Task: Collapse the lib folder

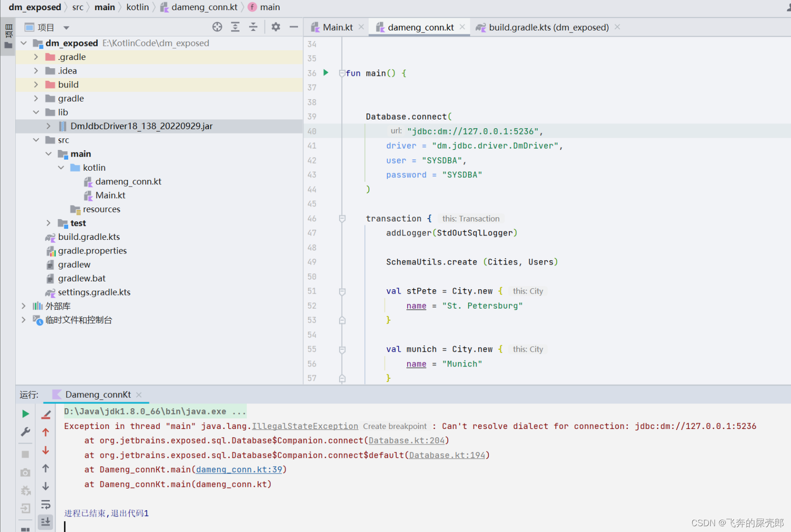Action: point(36,112)
